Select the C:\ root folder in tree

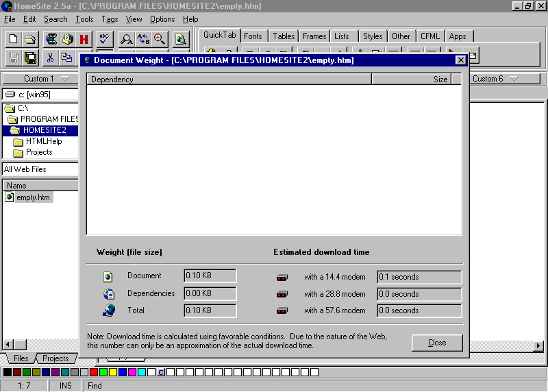click(16, 108)
